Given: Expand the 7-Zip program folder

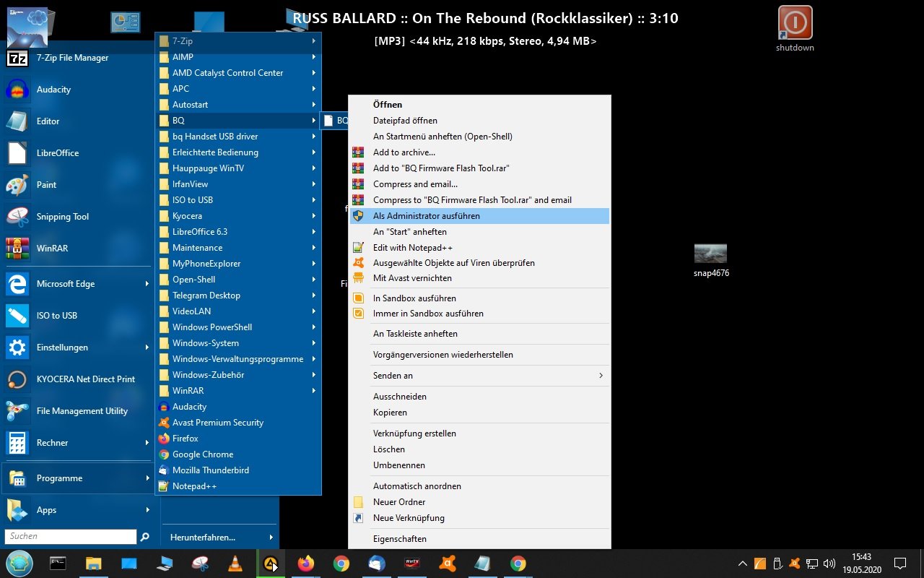Looking at the screenshot, I should coord(238,41).
